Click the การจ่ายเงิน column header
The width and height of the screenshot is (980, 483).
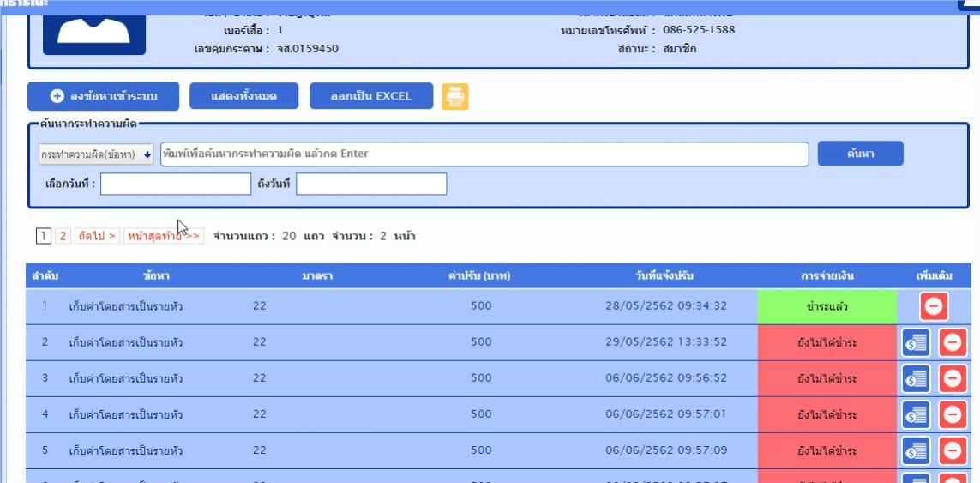(x=827, y=276)
